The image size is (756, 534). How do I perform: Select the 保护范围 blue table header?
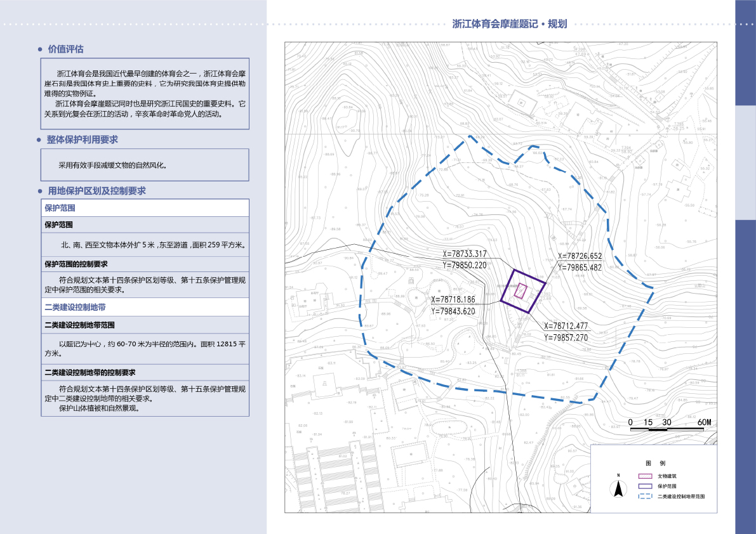[x=61, y=208]
